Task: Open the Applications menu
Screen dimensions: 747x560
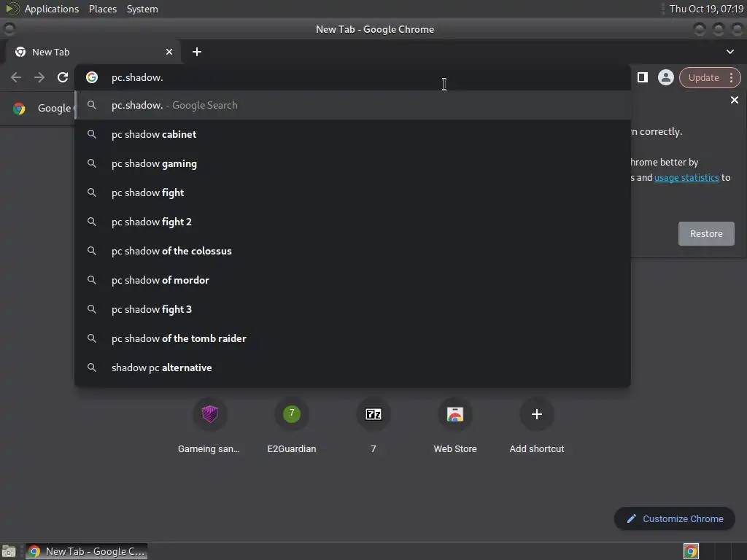Action: point(52,9)
